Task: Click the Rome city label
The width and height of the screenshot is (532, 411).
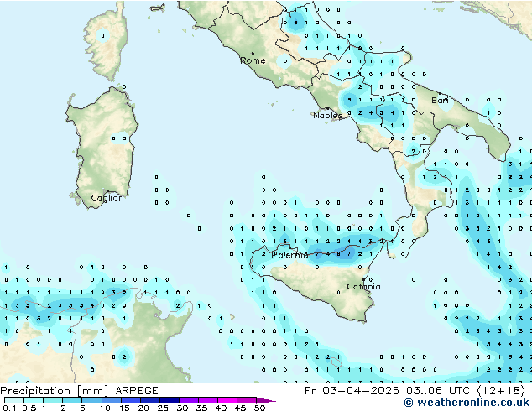Action: pyautogui.click(x=253, y=60)
